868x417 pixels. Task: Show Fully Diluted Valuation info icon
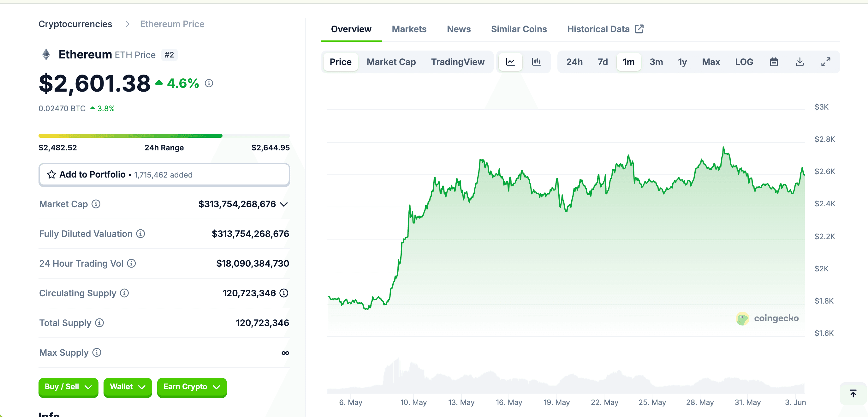tap(140, 233)
